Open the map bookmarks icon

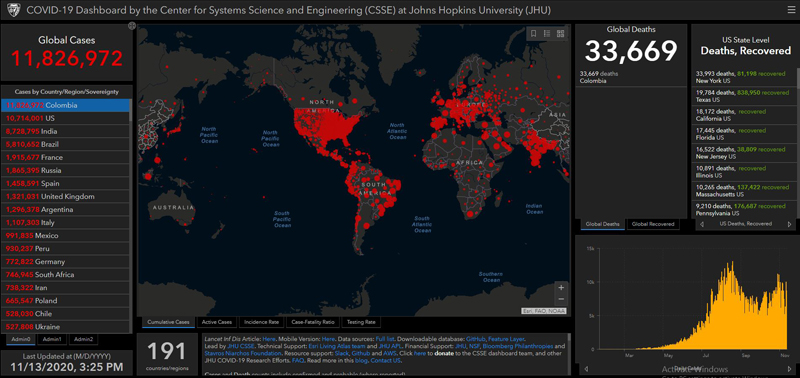tap(533, 34)
